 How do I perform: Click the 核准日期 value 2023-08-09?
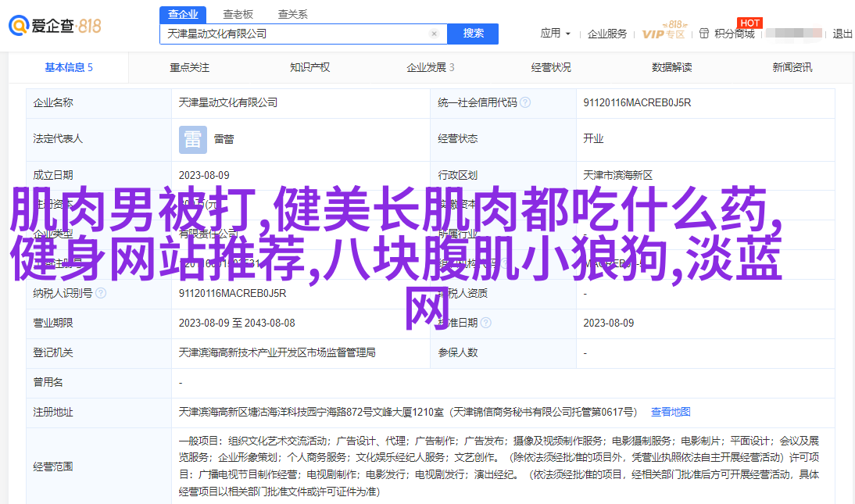[x=609, y=323]
